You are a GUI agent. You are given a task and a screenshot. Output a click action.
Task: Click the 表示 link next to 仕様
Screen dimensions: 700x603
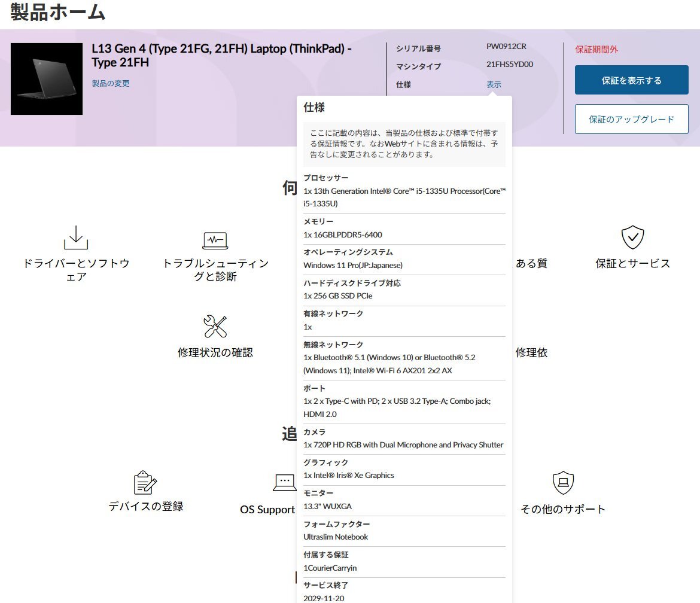(x=494, y=84)
